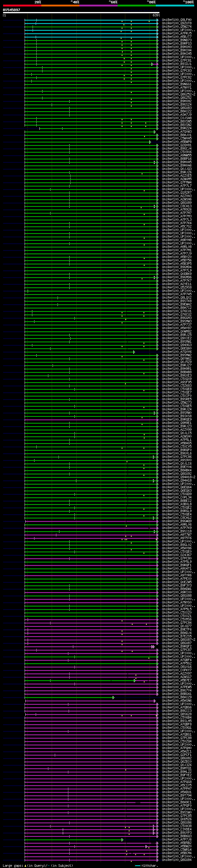The image size is (197, 868).
Task: Select the UniRef100_Q7PC81 label
Action: 177,60
